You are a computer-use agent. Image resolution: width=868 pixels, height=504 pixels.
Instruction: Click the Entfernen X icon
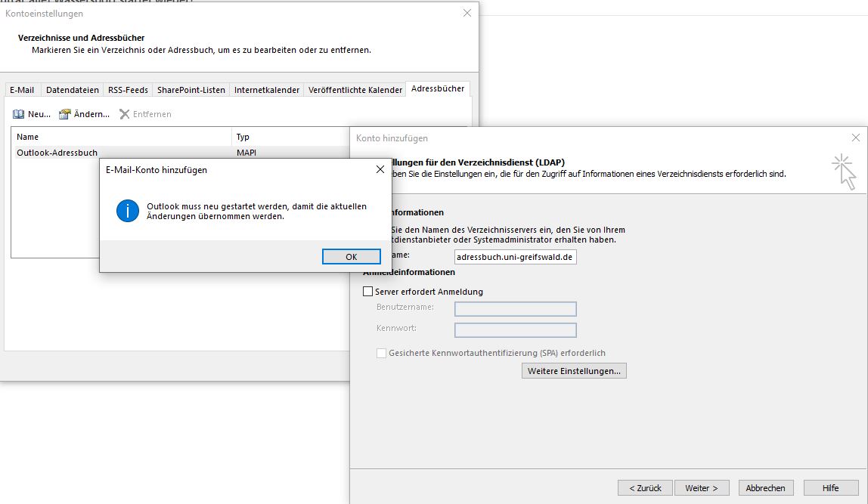point(125,114)
